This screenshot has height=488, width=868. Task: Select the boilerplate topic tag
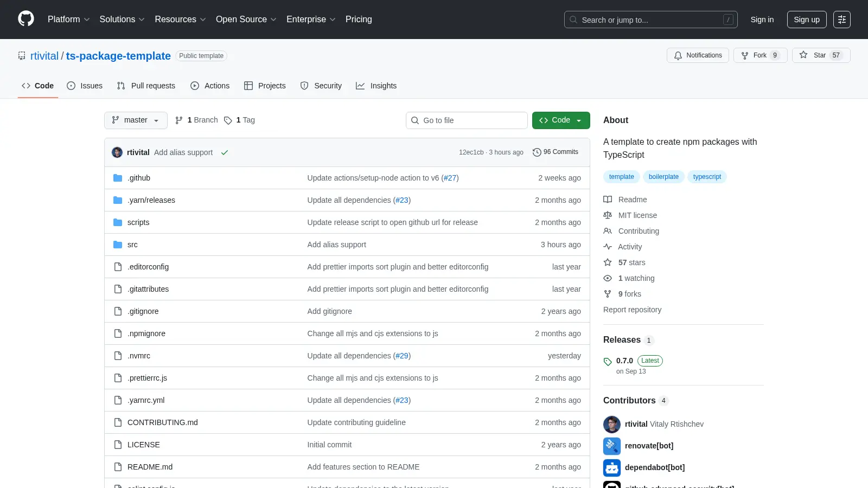tap(663, 177)
